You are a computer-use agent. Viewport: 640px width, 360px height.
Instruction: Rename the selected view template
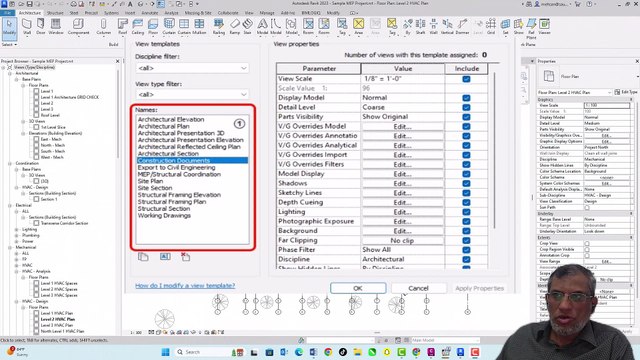(x=165, y=257)
